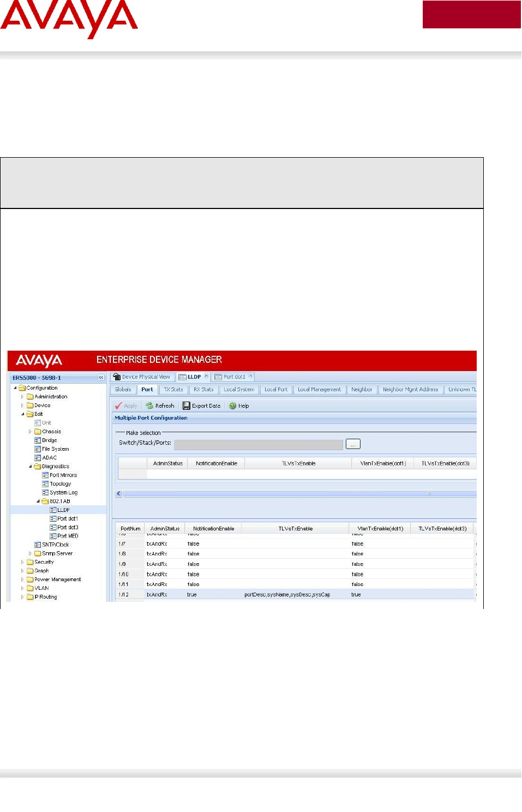This screenshot has height=812, width=522.
Task: Click the Power Management folder icon
Action: 31,580
